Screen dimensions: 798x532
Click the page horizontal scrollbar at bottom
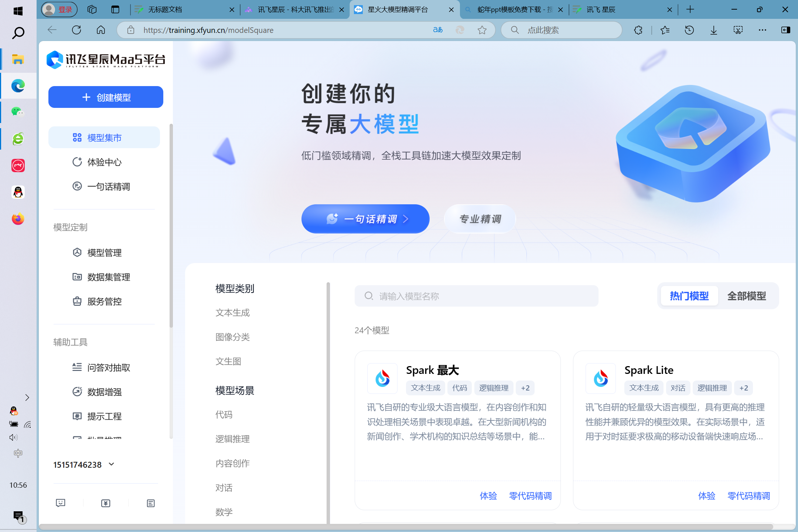[406, 526]
